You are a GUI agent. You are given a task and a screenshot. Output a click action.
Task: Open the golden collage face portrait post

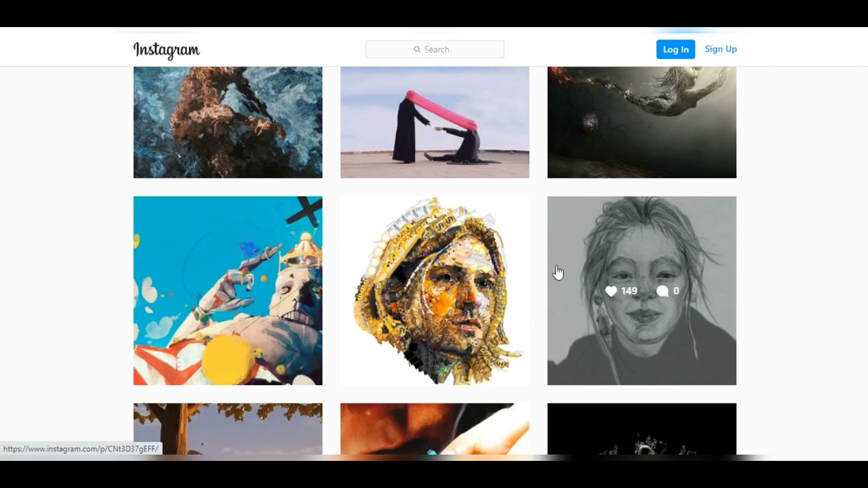click(435, 291)
